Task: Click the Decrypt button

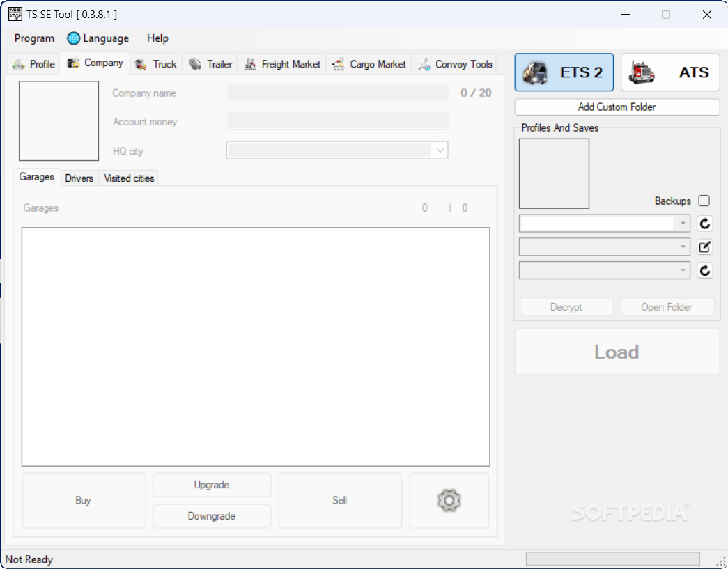Action: (566, 306)
